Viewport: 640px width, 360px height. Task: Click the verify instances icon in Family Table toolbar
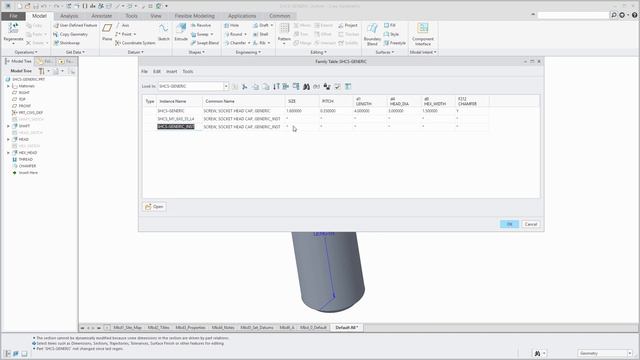tap(338, 87)
